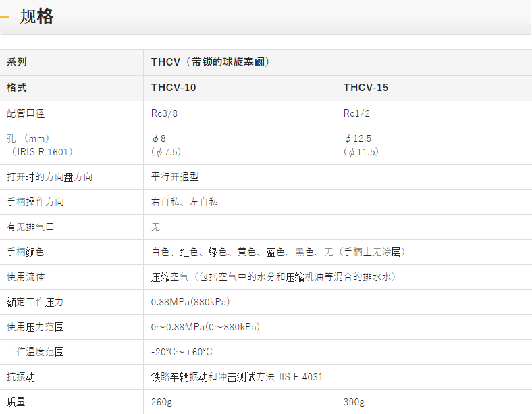Click the THCV（带锁的球旋塞阀）series name
The height and width of the screenshot is (414, 532).
211,62
